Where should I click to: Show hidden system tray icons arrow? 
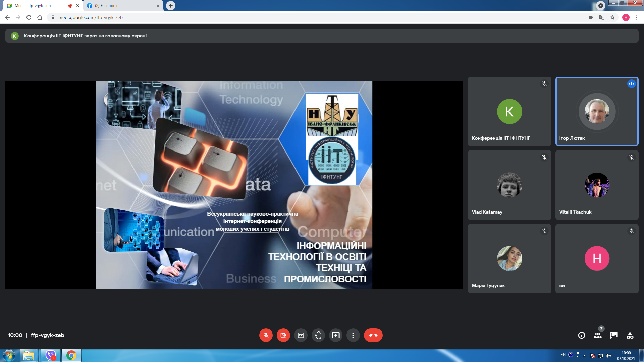click(x=584, y=356)
